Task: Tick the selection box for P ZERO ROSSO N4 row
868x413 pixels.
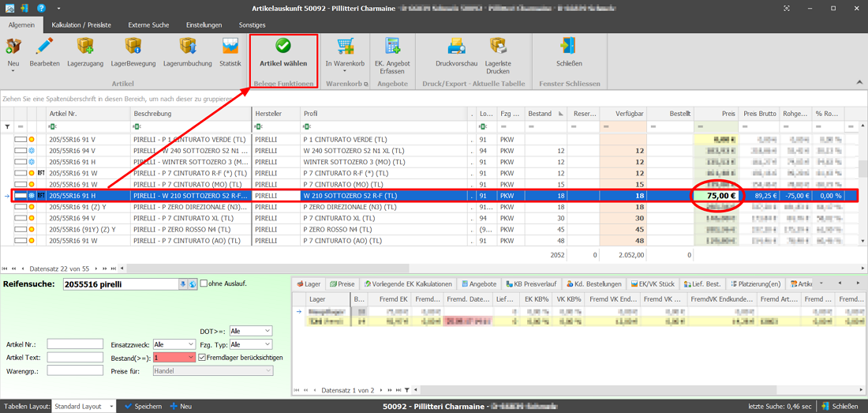Action: coord(21,229)
